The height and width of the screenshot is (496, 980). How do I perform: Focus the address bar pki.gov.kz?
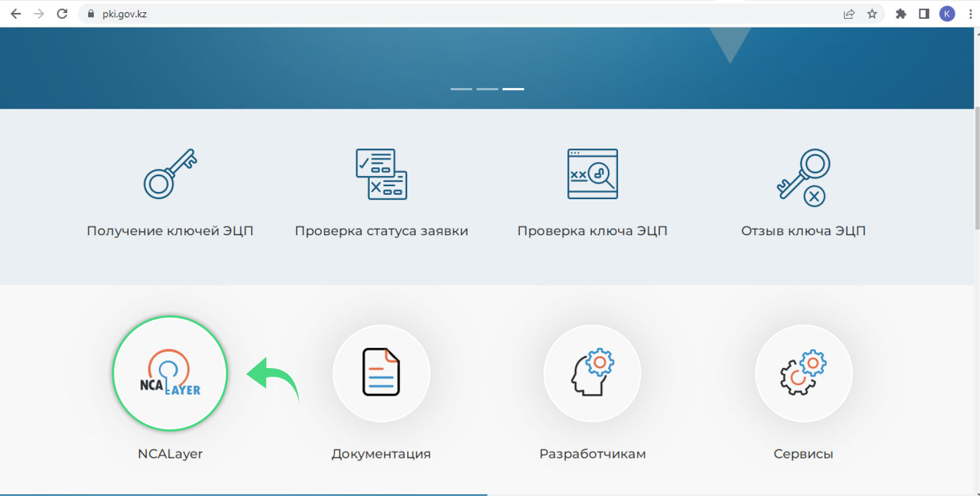click(461, 14)
